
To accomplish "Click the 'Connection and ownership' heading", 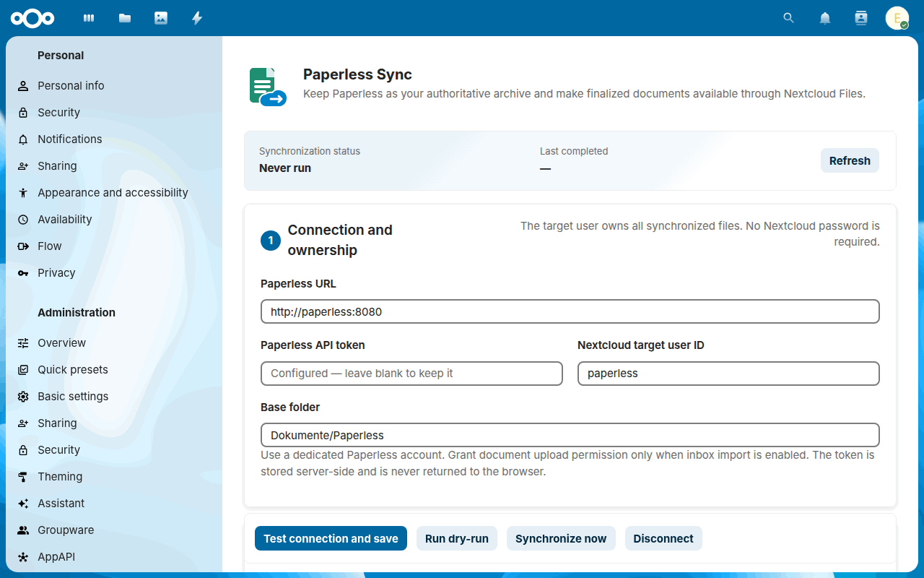I will tap(340, 240).
